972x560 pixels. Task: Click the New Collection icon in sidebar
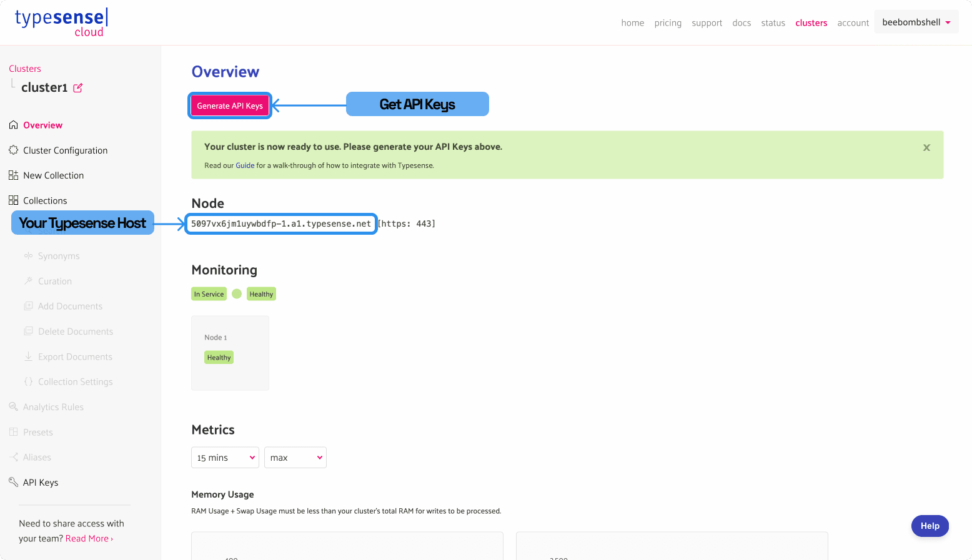pos(13,175)
